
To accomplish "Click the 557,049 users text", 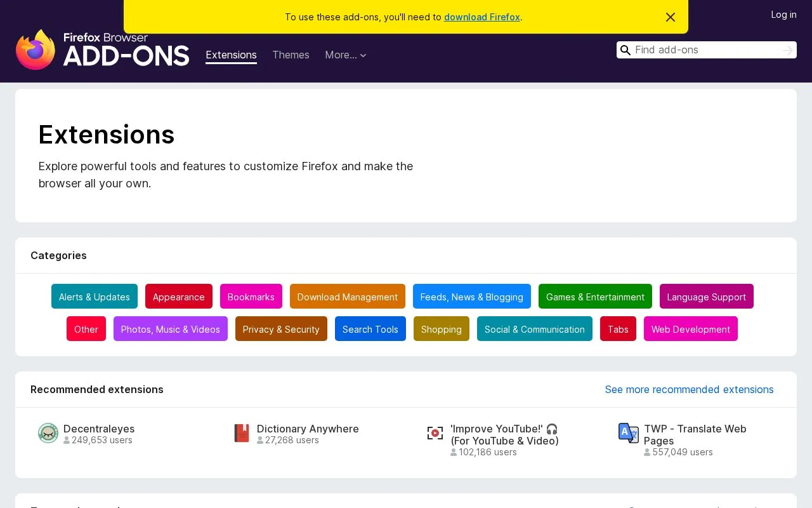I will 683,452.
